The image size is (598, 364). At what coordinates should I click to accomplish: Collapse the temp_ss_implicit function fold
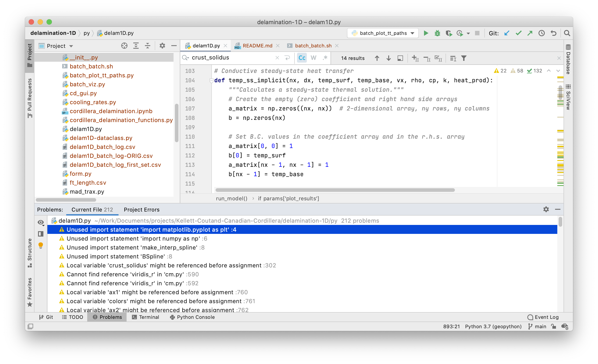click(211, 80)
